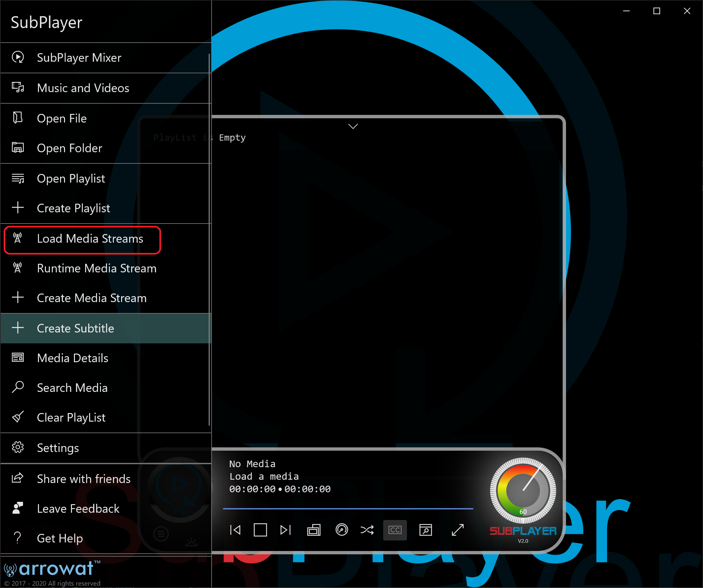Image resolution: width=703 pixels, height=588 pixels.
Task: Select the stretch/aspect ratio icon
Action: click(x=314, y=530)
